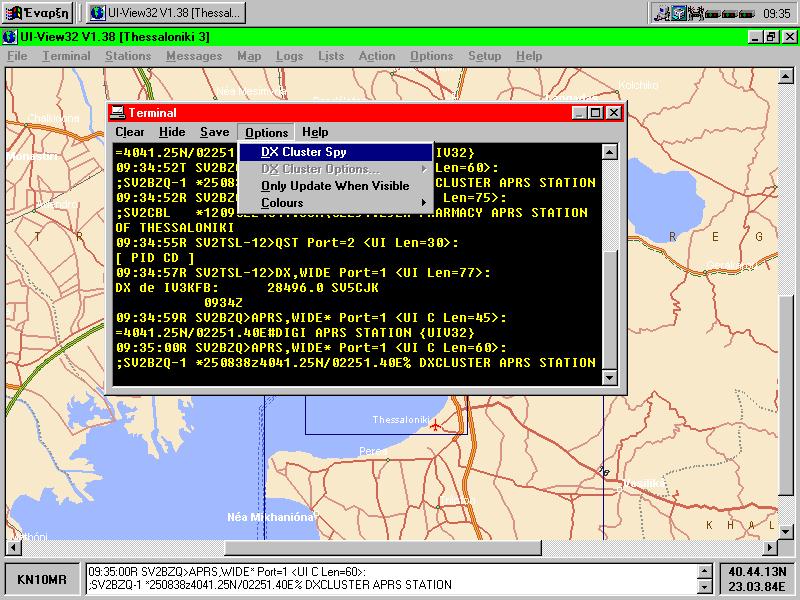Click the greyed DX Cluster Options entry

tap(336, 169)
